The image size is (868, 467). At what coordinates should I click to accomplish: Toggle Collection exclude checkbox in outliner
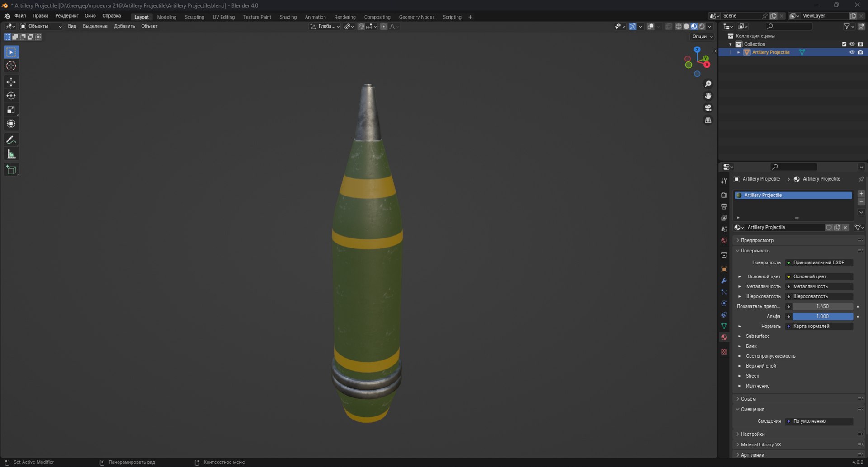pyautogui.click(x=844, y=44)
